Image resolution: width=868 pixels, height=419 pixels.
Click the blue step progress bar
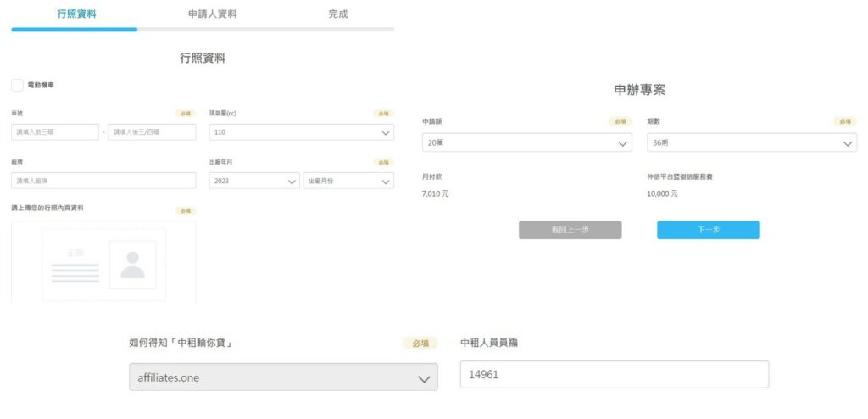pyautogui.click(x=75, y=30)
